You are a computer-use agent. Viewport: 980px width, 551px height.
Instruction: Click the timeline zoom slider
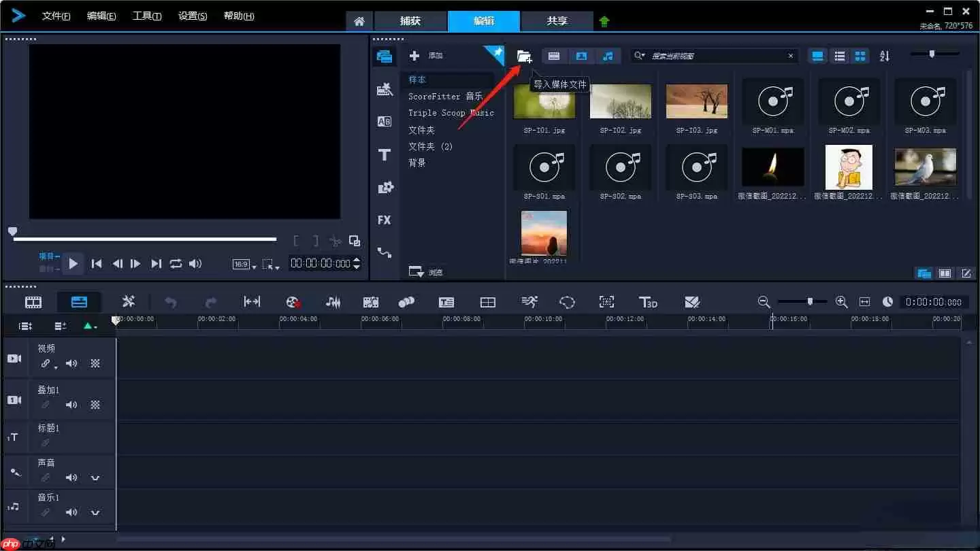coord(809,301)
